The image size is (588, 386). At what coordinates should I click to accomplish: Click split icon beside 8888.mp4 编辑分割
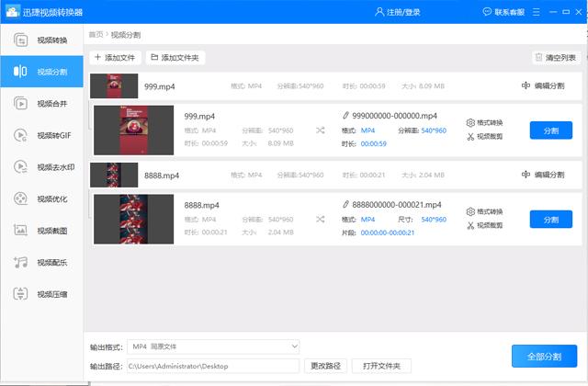(526, 175)
